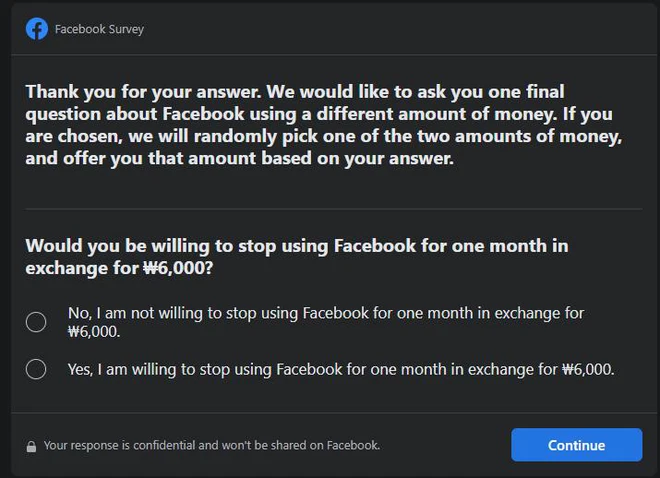Viewport: 660px width, 478px height.
Task: Click the "Facebook Survey" title text
Action: [x=99, y=29]
